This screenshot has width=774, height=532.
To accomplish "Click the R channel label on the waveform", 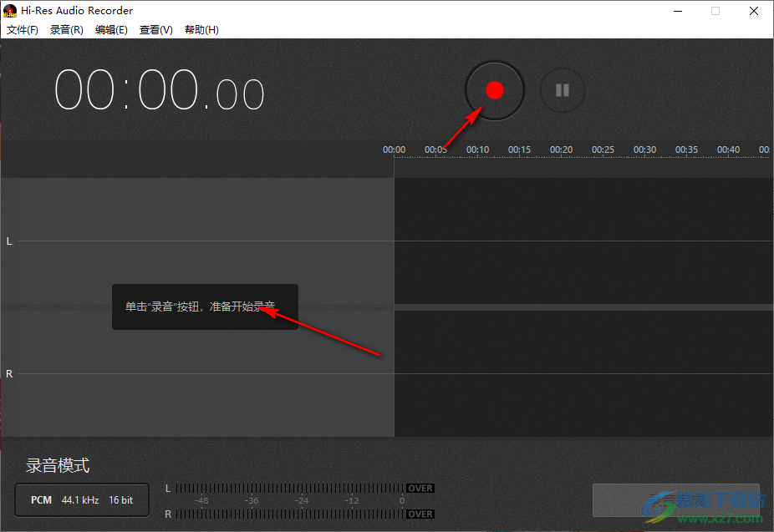I will click(8, 373).
